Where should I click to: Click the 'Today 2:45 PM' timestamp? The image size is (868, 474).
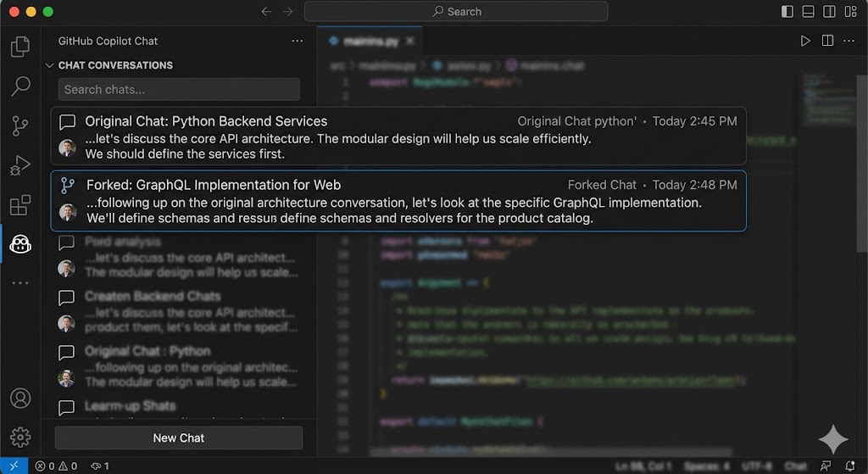coord(694,121)
